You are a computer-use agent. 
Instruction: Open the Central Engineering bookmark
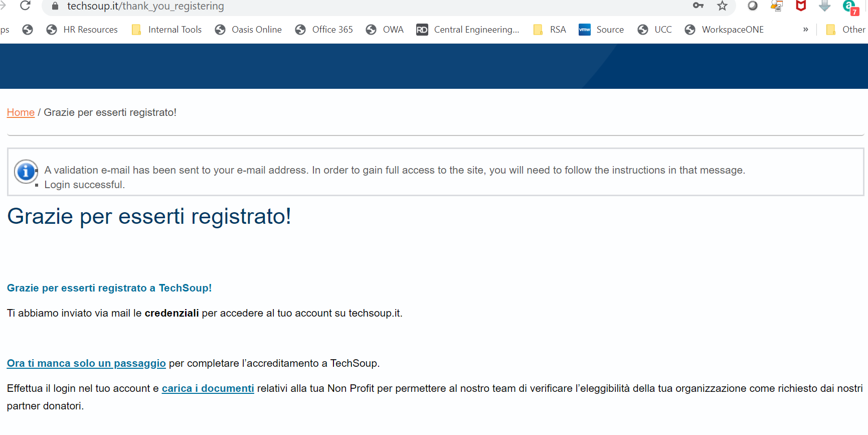pyautogui.click(x=468, y=30)
